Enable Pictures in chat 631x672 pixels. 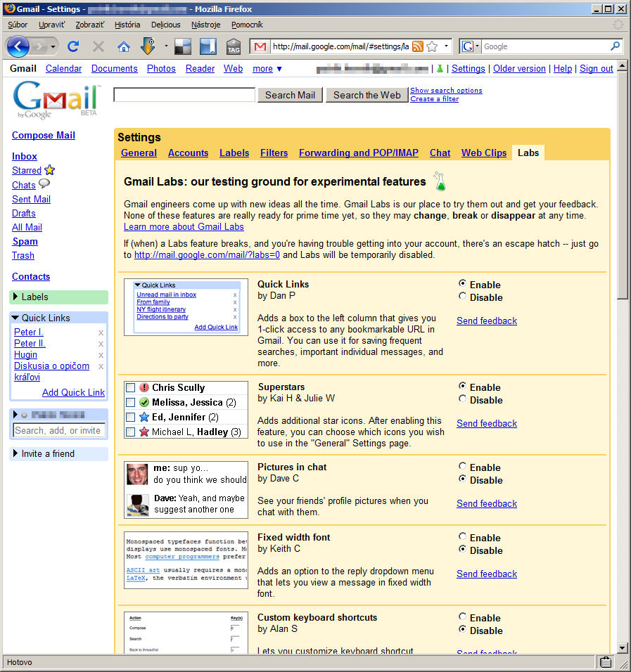point(462,466)
